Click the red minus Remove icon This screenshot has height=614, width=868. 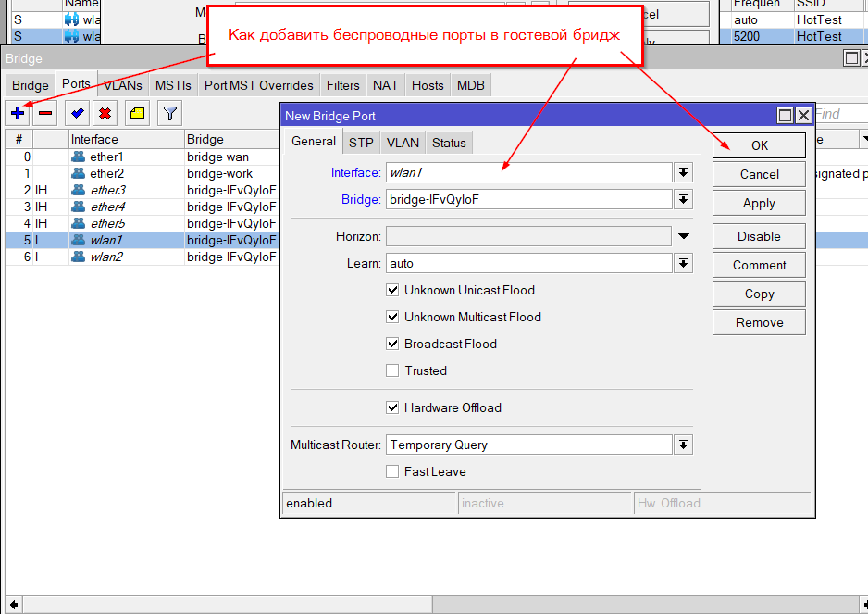coord(45,114)
